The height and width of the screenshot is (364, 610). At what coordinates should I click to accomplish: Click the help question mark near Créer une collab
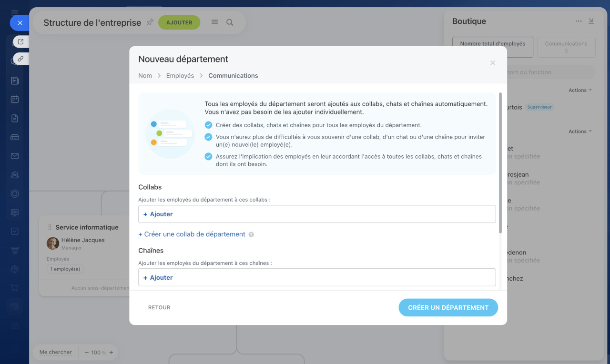pyautogui.click(x=251, y=234)
